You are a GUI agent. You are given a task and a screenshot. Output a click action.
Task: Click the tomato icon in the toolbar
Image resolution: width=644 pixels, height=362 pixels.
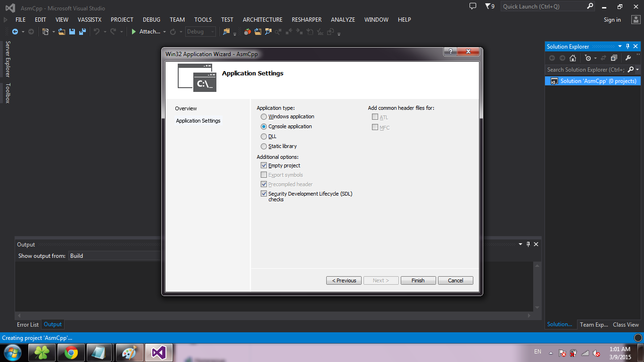[248, 32]
